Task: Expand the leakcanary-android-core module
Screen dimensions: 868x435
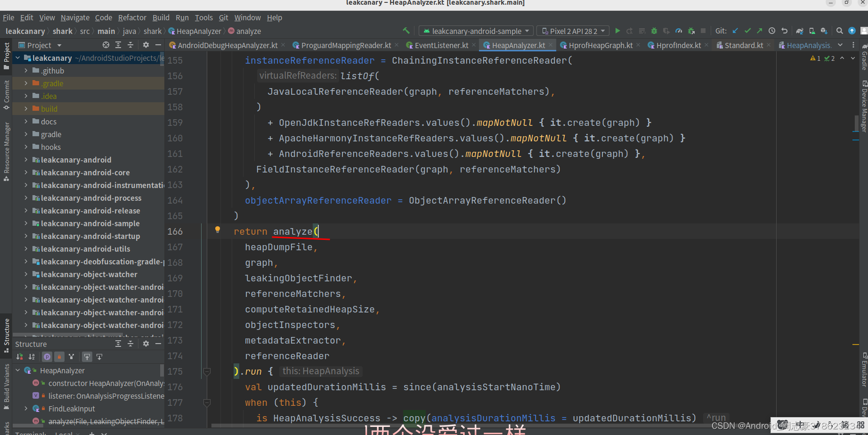Action: [26, 172]
